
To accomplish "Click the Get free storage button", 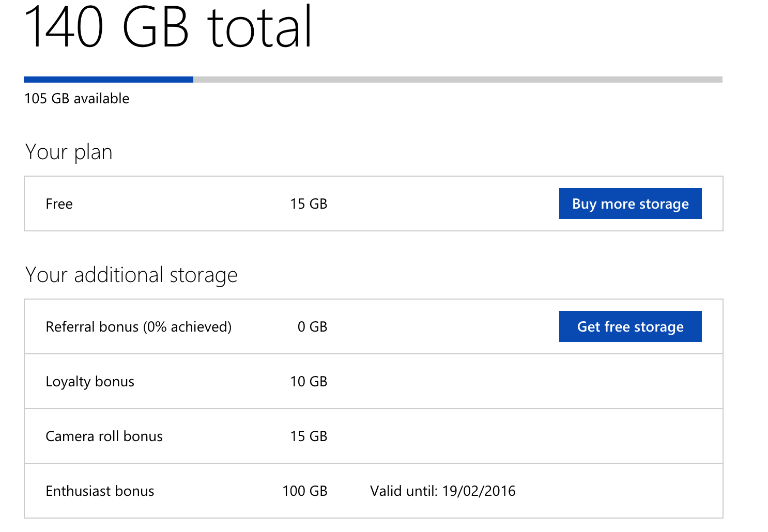I will 630,326.
